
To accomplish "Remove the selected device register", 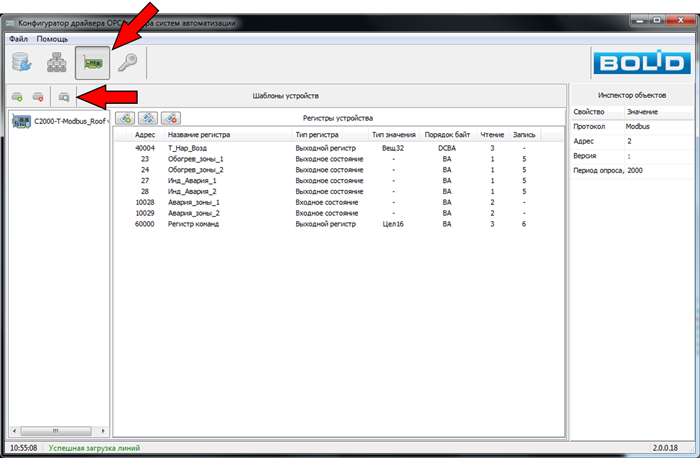I will pos(170,118).
